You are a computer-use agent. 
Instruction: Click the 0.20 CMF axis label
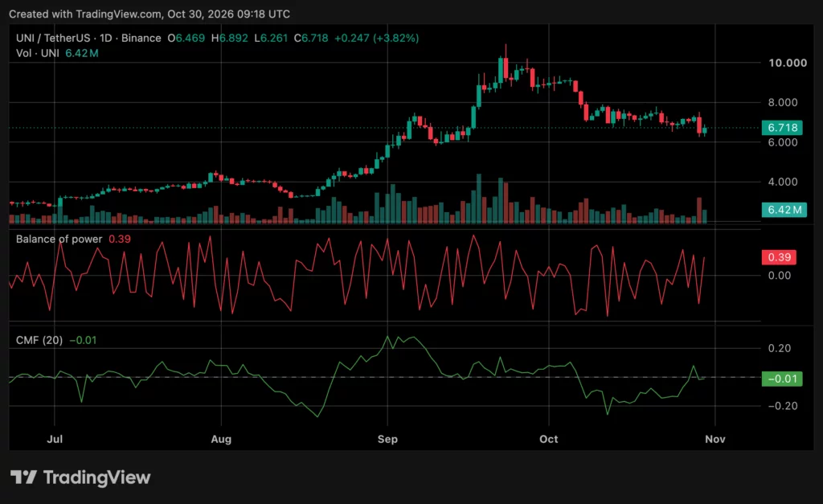pyautogui.click(x=779, y=348)
